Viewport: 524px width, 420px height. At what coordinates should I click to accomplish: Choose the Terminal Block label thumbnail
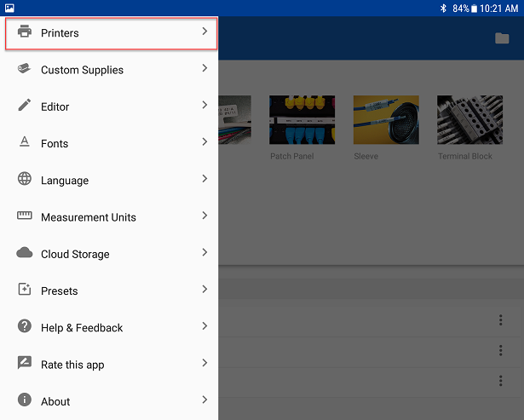[x=469, y=119]
